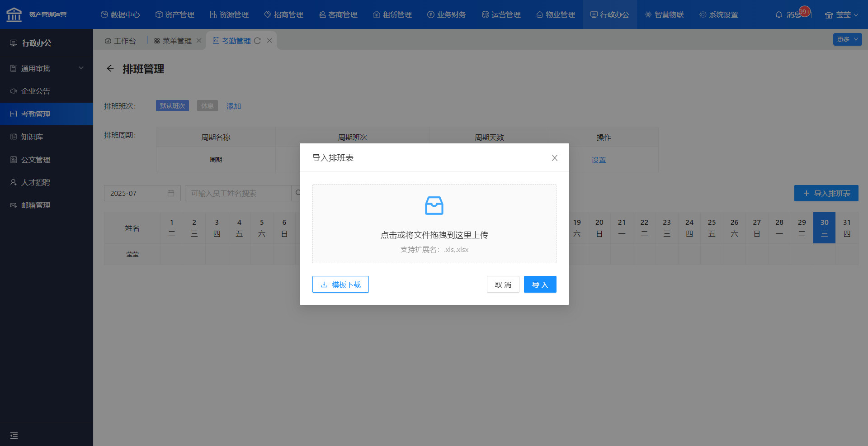This screenshot has width=868, height=446.
Task: Click the 取消 button
Action: 503,285
